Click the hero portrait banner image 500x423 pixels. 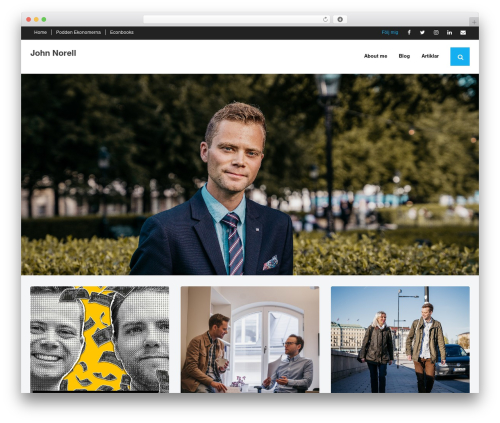click(x=250, y=174)
